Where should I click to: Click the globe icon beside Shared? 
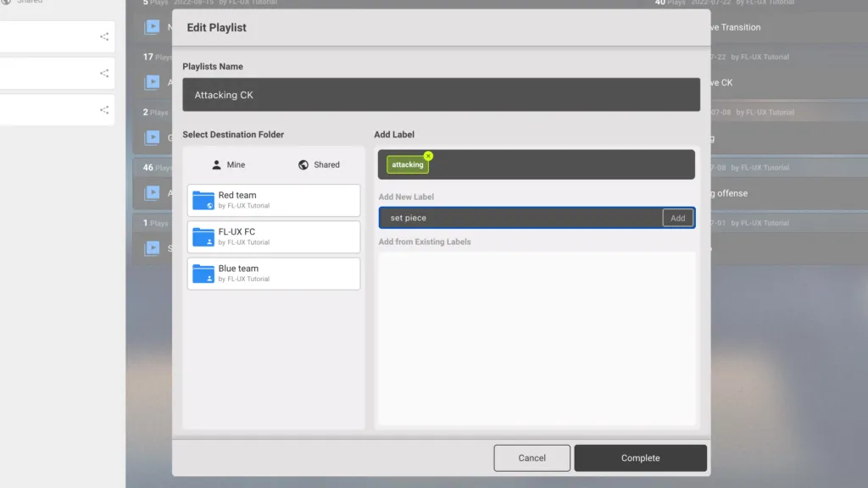(x=303, y=165)
